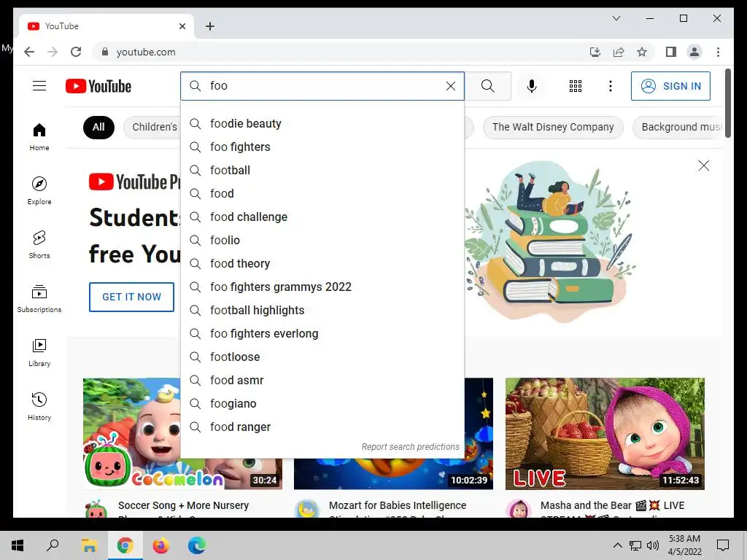Select the Children's filter chip
The height and width of the screenshot is (560, 747).
pos(152,127)
